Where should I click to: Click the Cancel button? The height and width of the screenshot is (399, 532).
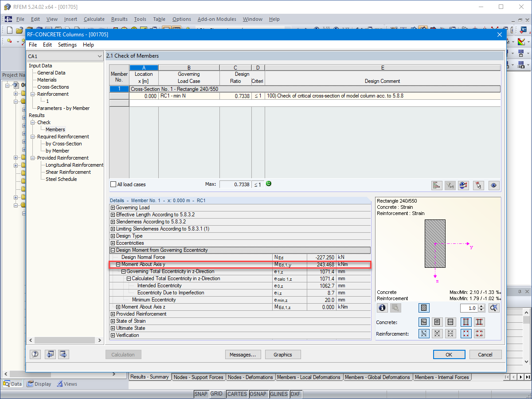485,354
